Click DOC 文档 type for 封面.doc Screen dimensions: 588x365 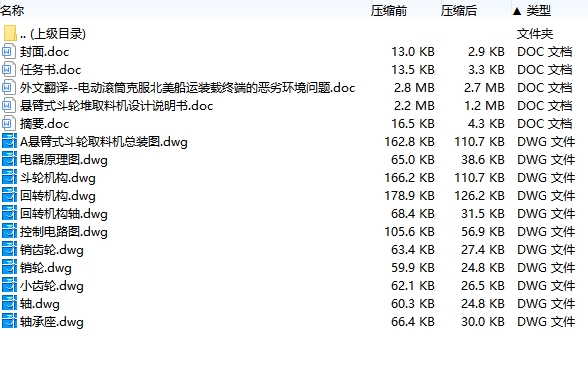coord(545,52)
